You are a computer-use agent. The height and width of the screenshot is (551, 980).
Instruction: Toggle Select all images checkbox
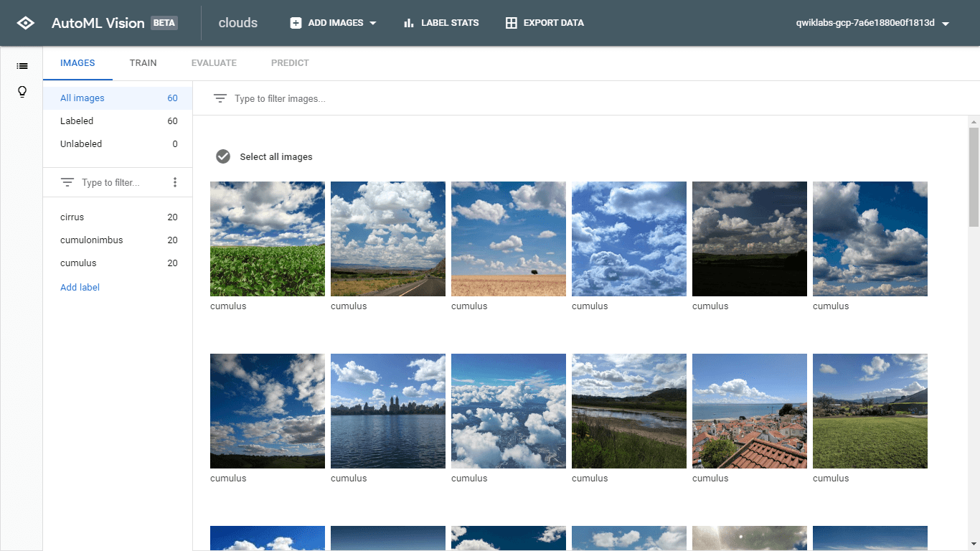222,156
